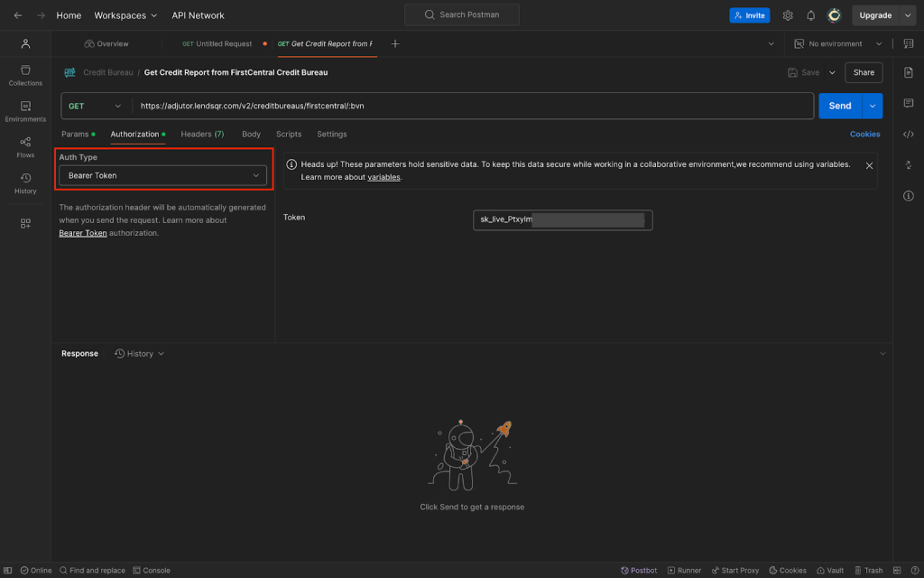Open the Runner in the status bar
The height and width of the screenshot is (578, 924).
pos(684,571)
